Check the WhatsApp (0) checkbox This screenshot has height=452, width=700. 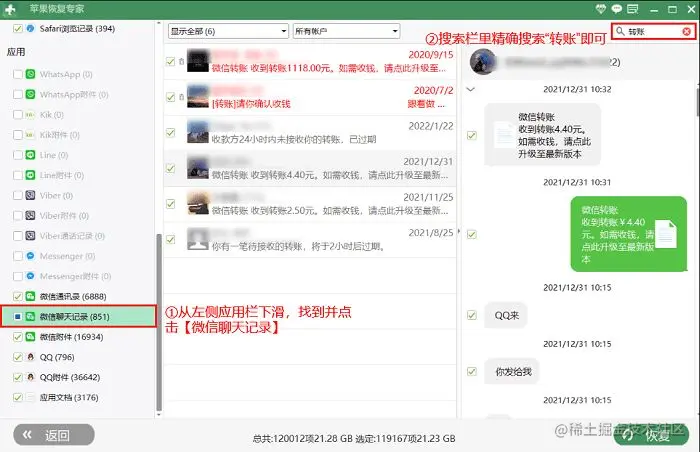17,74
